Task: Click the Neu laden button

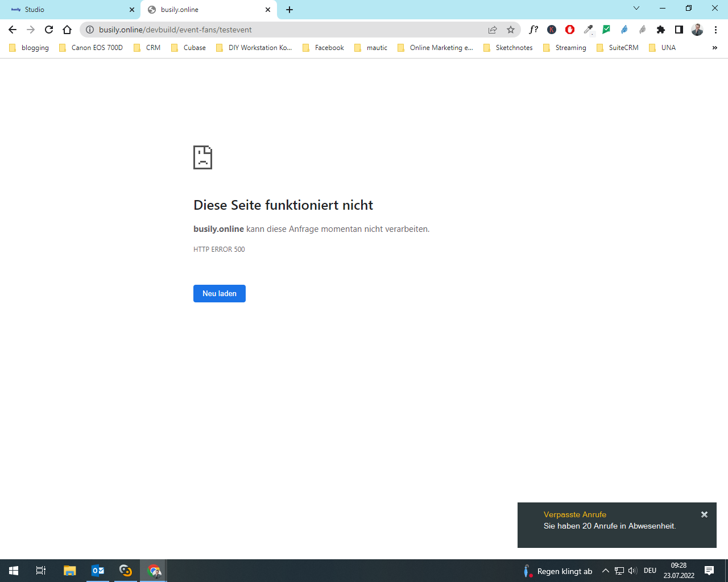Action: coord(220,293)
